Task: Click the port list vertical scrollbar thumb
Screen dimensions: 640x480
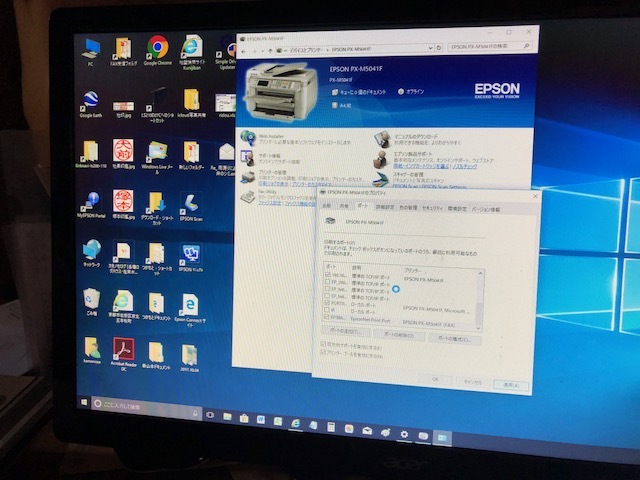Action: [479, 312]
